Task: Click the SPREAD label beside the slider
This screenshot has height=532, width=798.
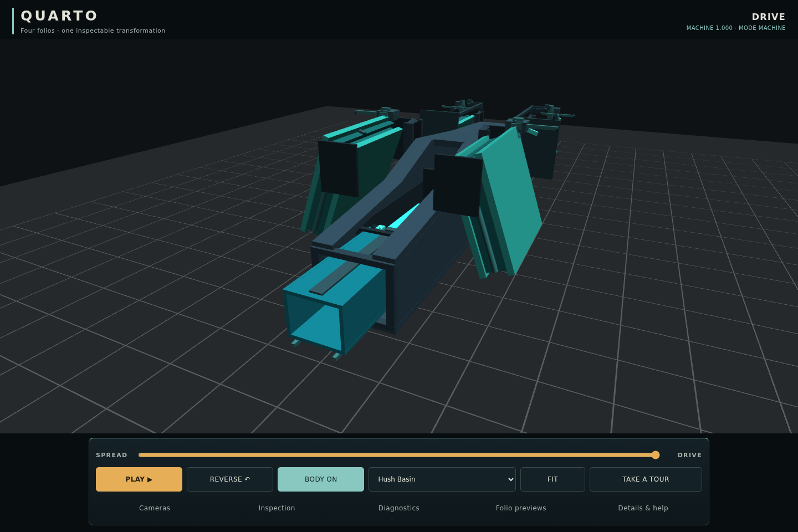Action: [x=111, y=455]
